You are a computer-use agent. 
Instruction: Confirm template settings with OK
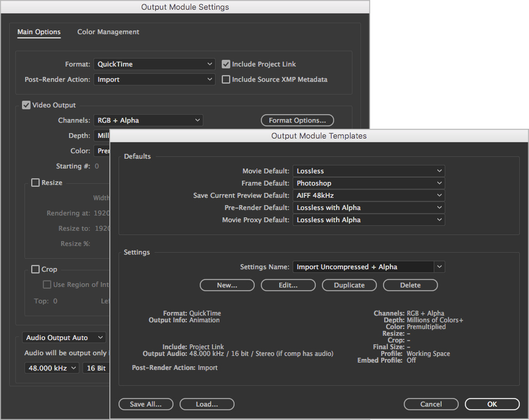pyautogui.click(x=492, y=404)
